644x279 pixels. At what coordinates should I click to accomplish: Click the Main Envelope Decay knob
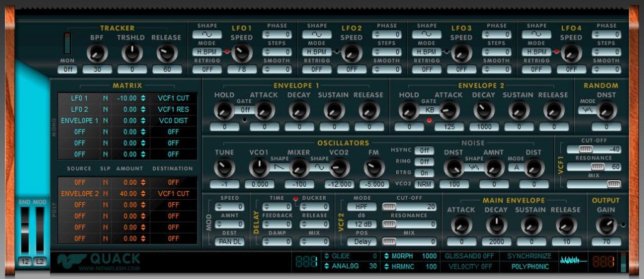click(497, 226)
